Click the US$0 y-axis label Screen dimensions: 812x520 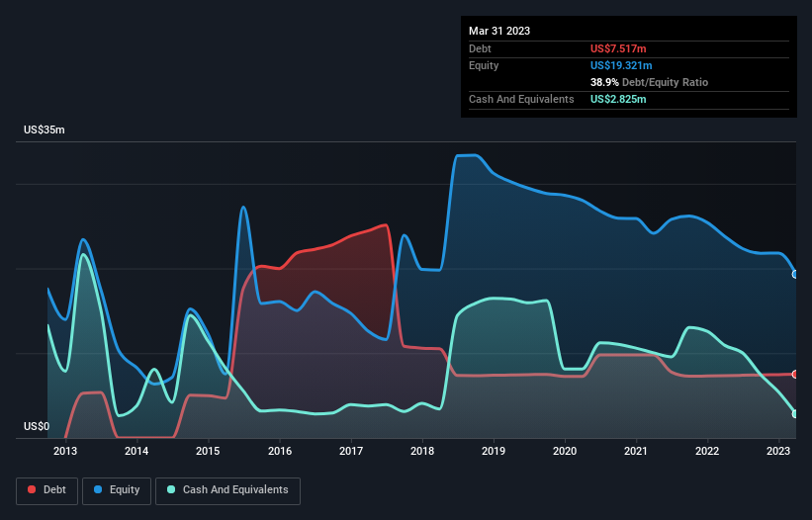[37, 426]
